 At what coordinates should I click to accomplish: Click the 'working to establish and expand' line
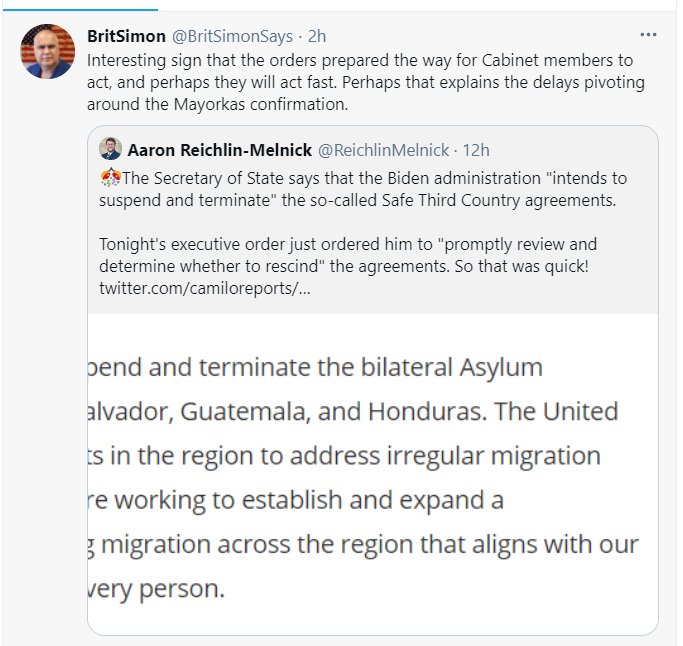296,500
